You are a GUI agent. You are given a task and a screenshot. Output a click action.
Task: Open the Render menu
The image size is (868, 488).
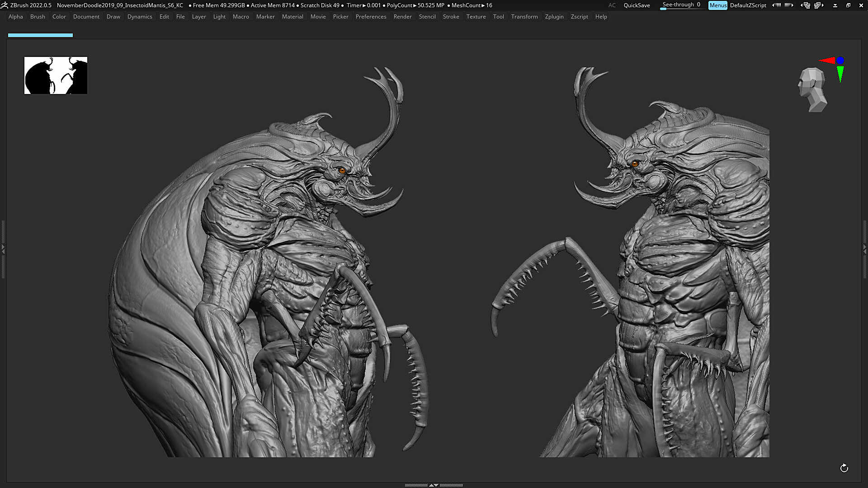pos(402,17)
